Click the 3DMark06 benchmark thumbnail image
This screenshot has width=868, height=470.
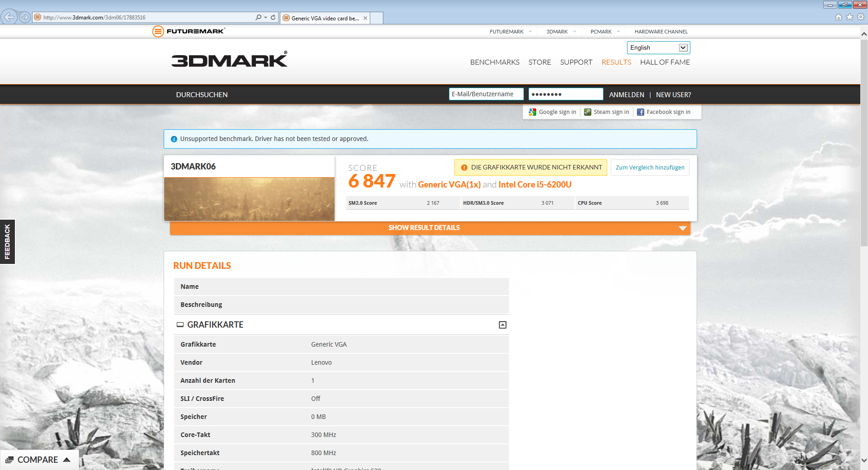[249, 199]
